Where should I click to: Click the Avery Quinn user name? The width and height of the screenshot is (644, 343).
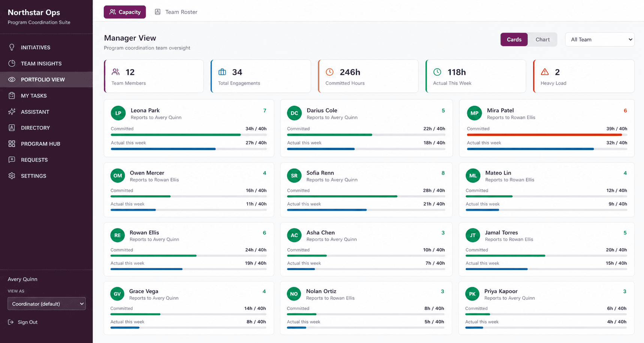22,279
